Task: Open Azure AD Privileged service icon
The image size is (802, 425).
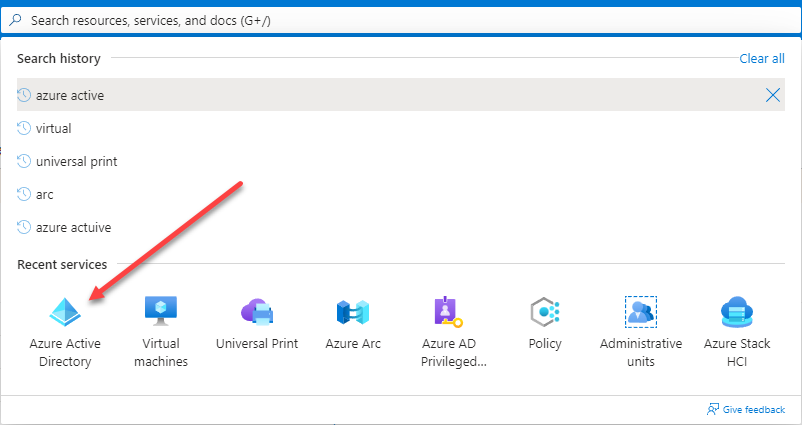Action: pos(449,311)
